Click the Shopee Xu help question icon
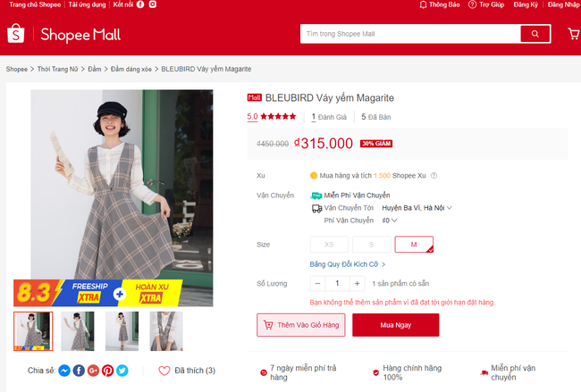This screenshot has height=392, width=581. pyautogui.click(x=434, y=175)
